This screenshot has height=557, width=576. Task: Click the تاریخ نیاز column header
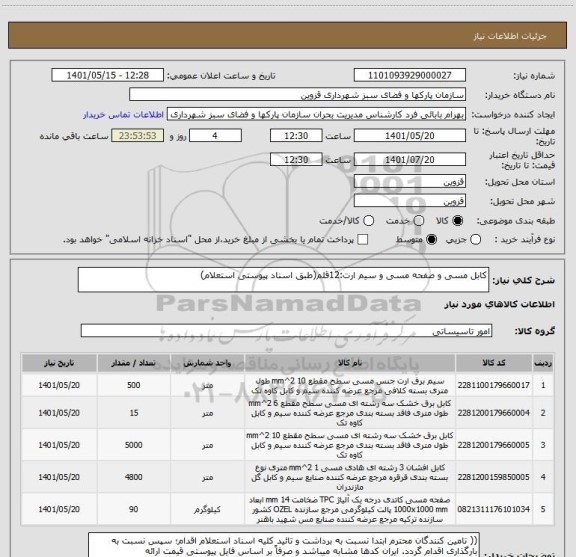59,363
